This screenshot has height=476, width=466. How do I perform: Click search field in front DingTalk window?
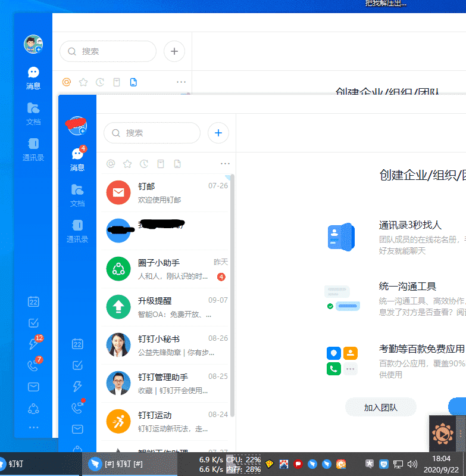point(152,133)
